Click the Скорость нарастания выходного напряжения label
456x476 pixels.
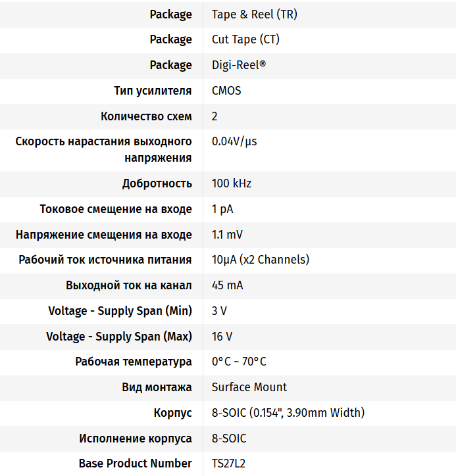point(104,149)
